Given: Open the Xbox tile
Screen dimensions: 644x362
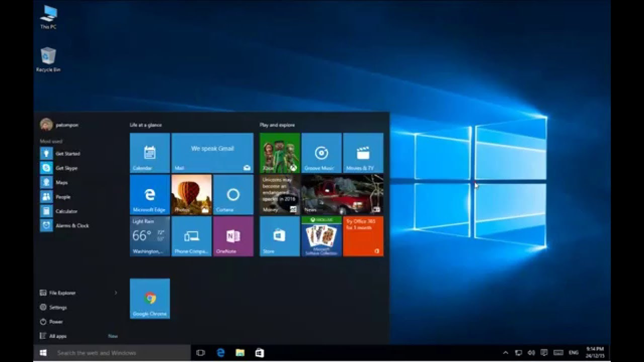Looking at the screenshot, I should click(x=280, y=153).
